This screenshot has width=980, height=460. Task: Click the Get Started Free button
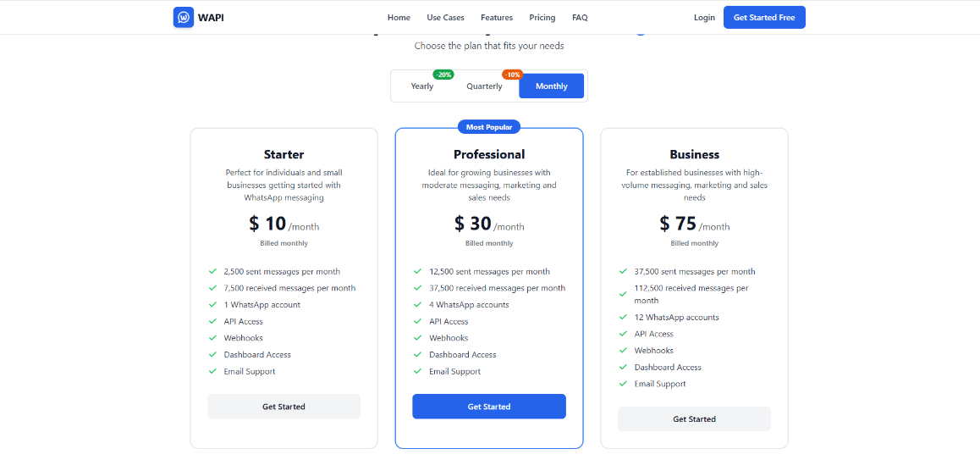(764, 18)
